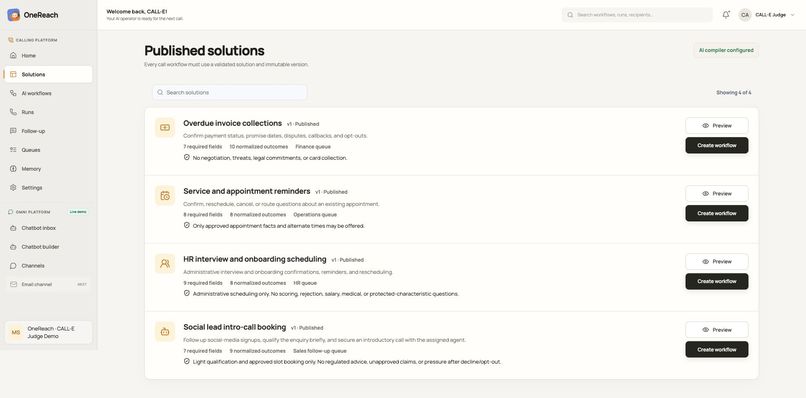Click the Settings gear icon
Viewport: 806px width, 398px height.
(13, 188)
